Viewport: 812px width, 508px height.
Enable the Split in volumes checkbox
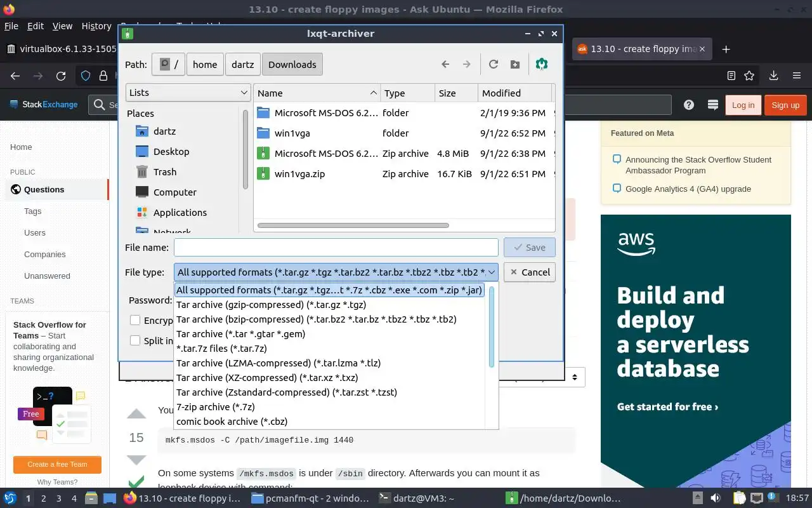coord(135,340)
